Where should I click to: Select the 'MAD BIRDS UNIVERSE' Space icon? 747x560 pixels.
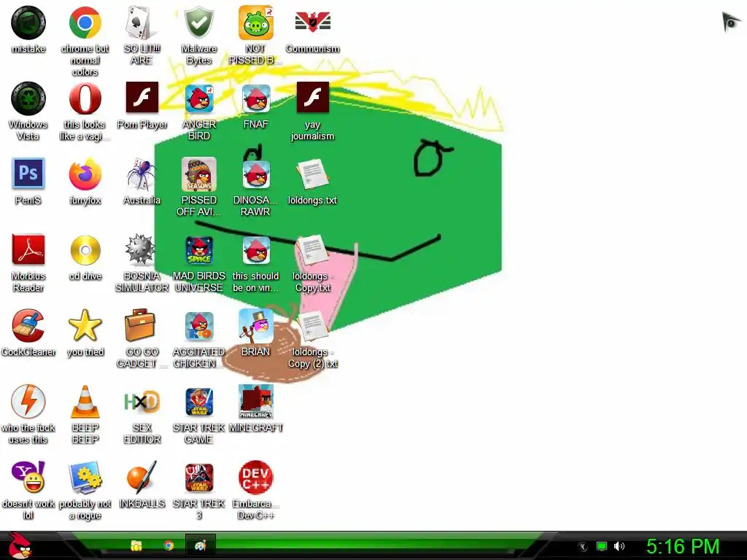pos(199,251)
